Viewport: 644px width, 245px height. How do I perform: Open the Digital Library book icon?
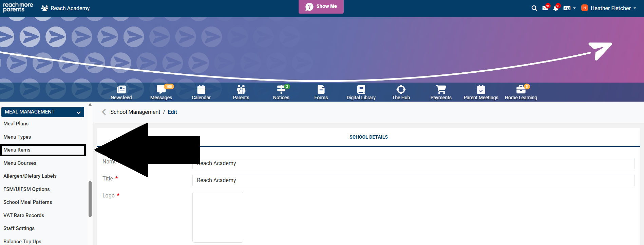(x=361, y=90)
